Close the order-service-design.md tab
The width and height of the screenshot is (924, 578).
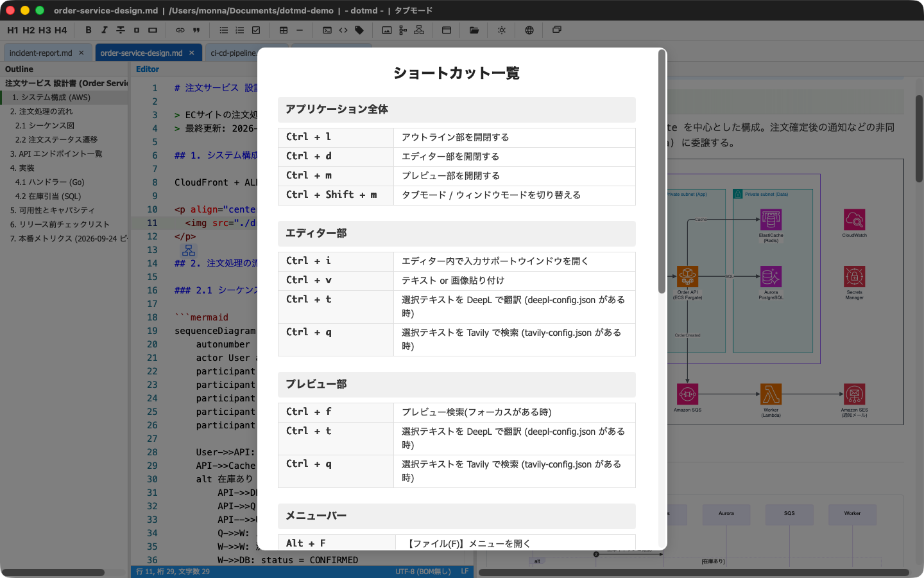click(x=192, y=53)
